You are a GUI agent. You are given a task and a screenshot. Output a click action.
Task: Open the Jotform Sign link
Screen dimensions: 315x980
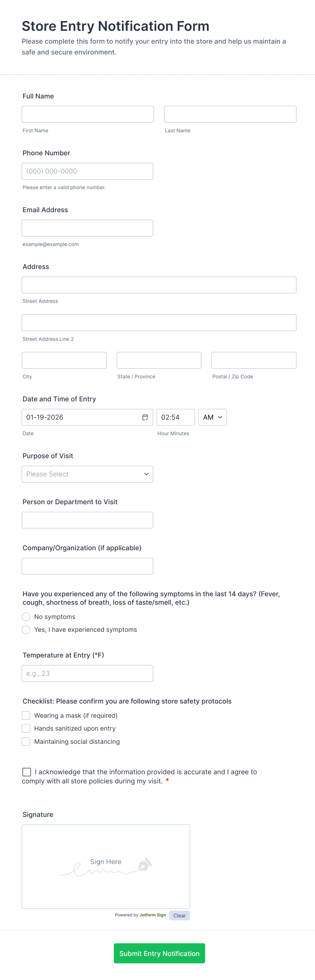pyautogui.click(x=152, y=915)
